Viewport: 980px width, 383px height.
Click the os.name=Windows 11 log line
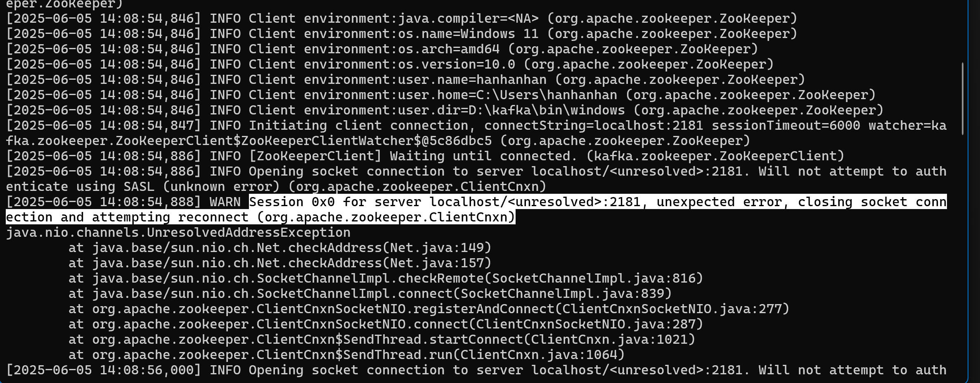pos(402,34)
